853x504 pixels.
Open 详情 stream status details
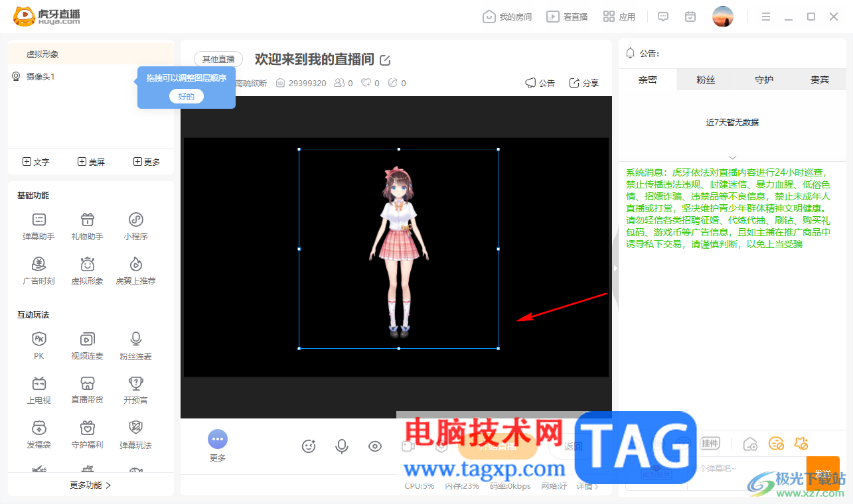click(x=587, y=486)
